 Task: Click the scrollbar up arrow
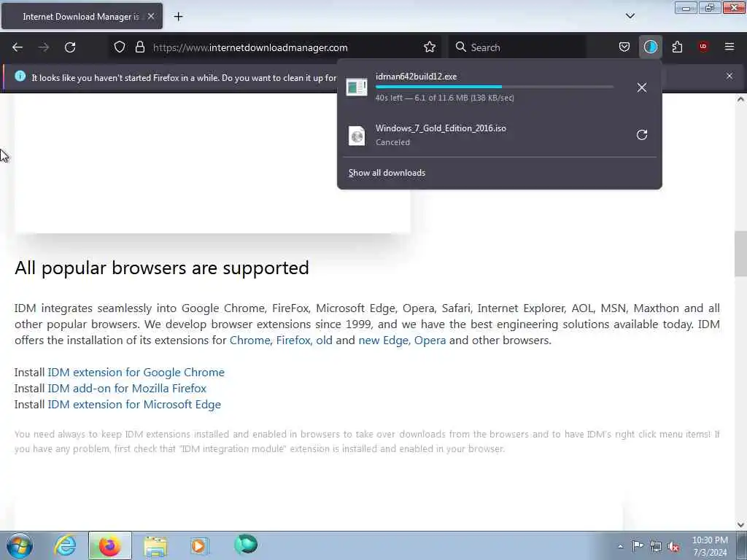click(x=740, y=99)
